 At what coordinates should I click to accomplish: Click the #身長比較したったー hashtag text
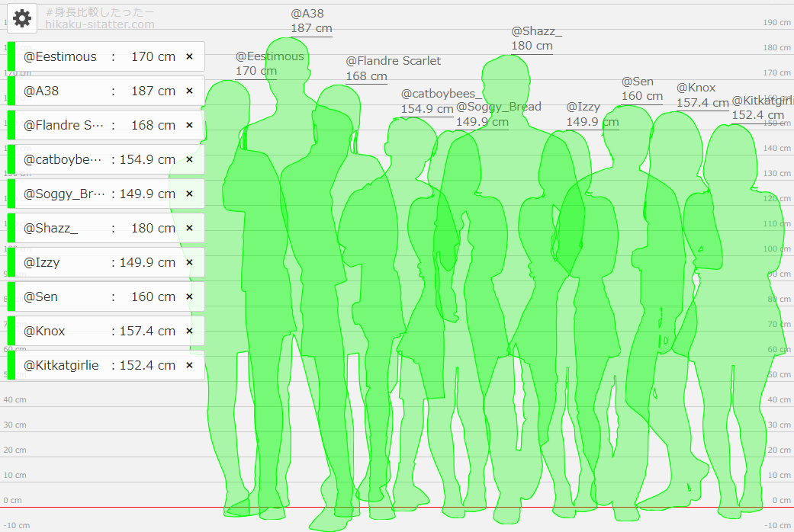pos(100,12)
